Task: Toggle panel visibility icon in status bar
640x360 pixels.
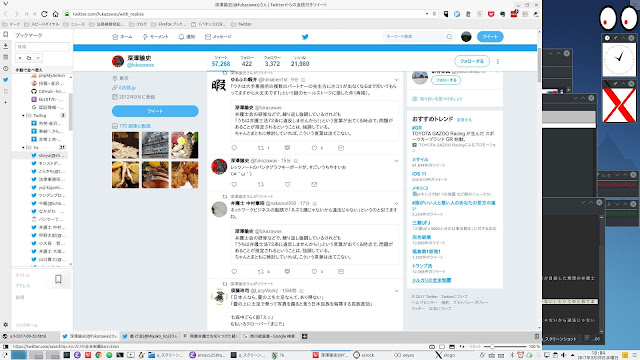Action: 5,347
